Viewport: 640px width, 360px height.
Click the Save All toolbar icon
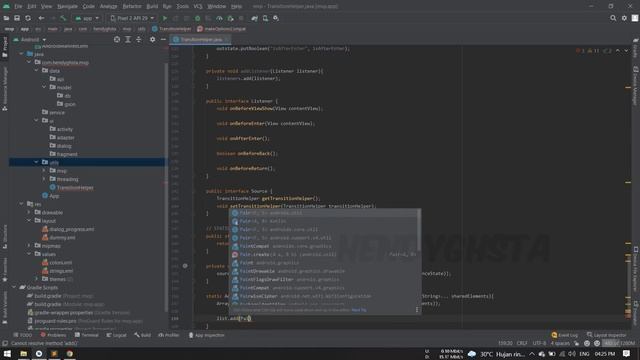coord(17,18)
